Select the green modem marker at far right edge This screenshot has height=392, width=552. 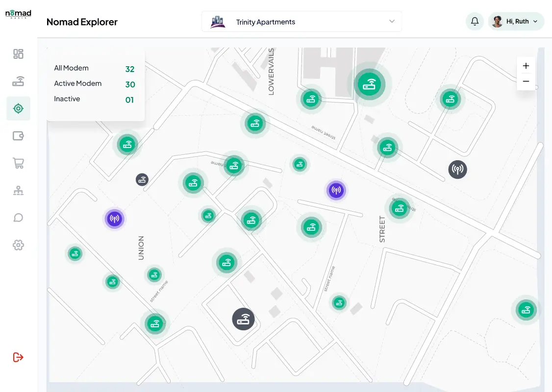pos(526,310)
